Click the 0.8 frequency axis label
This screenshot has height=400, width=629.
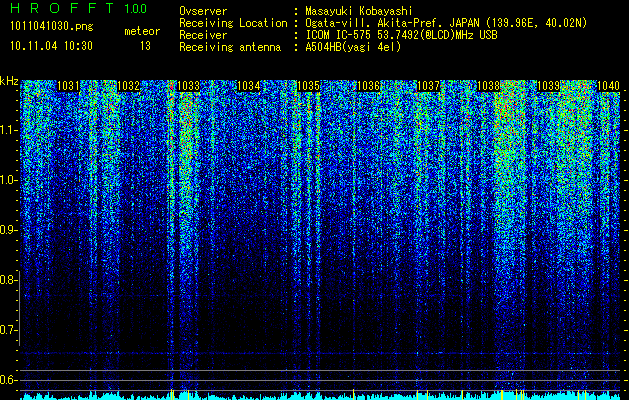click(x=8, y=280)
